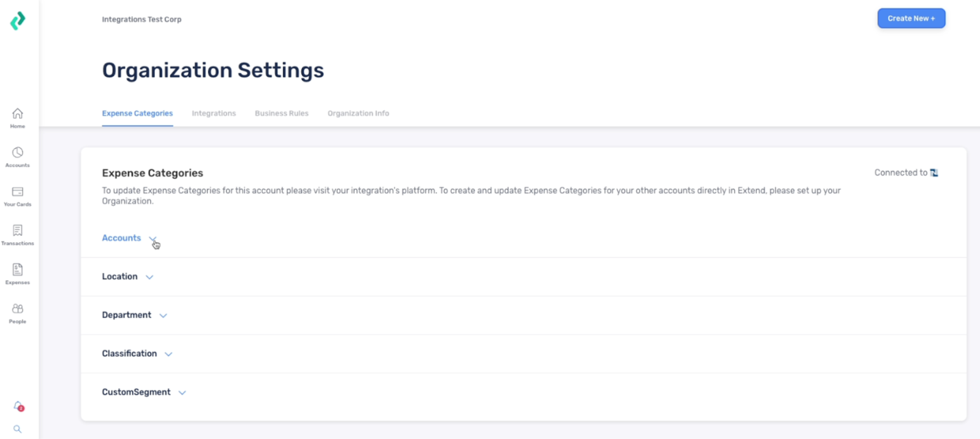Open Expenses sidebar icon

(18, 273)
